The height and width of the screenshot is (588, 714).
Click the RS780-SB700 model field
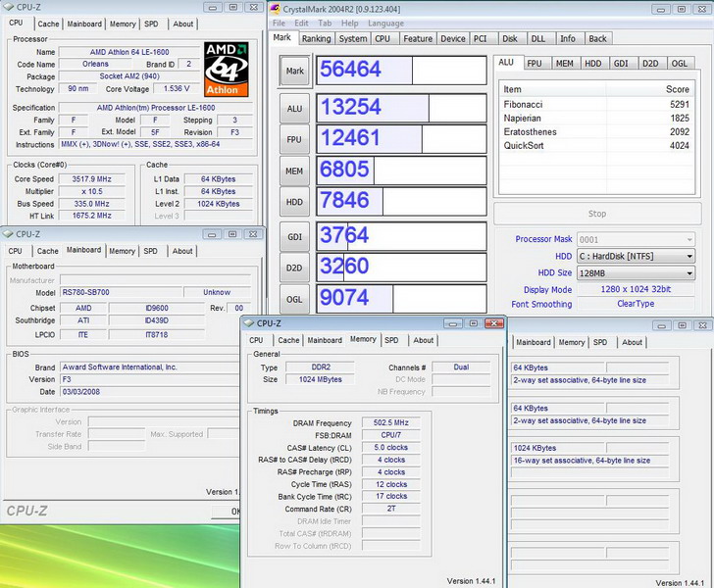121,292
